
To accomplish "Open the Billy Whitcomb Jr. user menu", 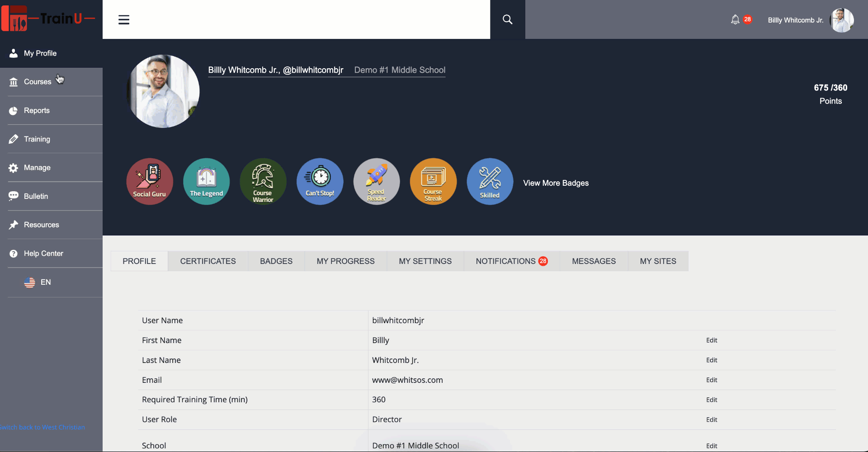I will tap(810, 20).
